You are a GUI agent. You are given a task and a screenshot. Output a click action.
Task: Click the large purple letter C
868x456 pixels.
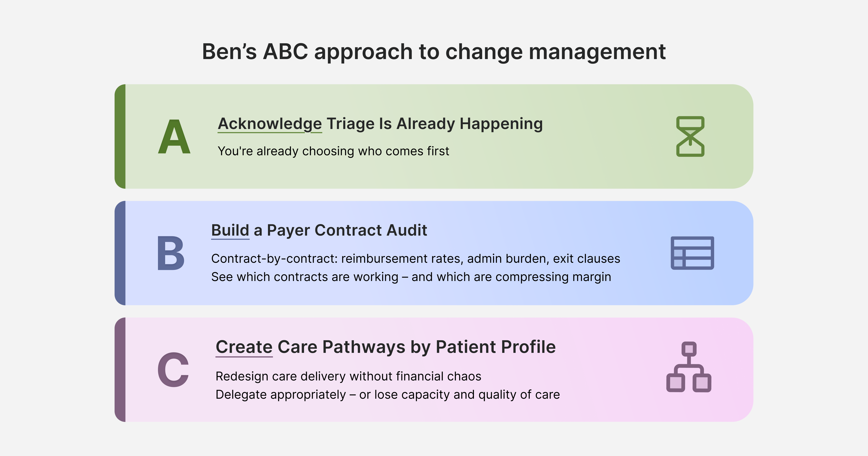point(173,370)
